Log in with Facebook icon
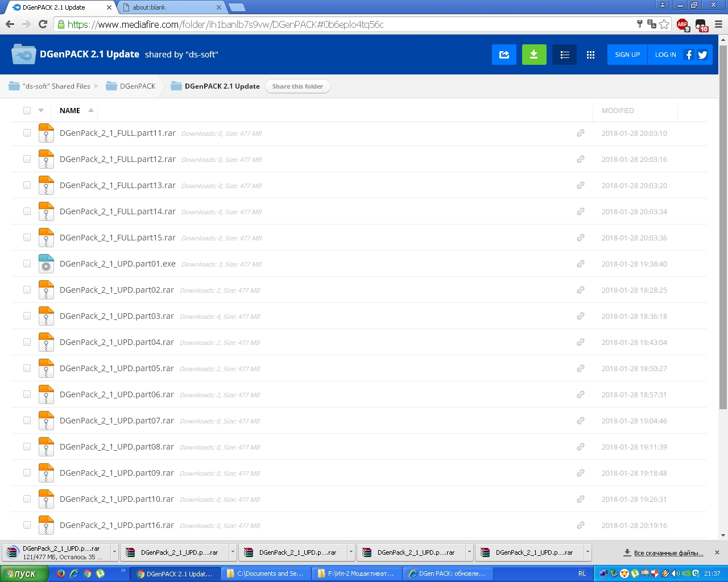Screen dimensions: 728x582 point(689,55)
